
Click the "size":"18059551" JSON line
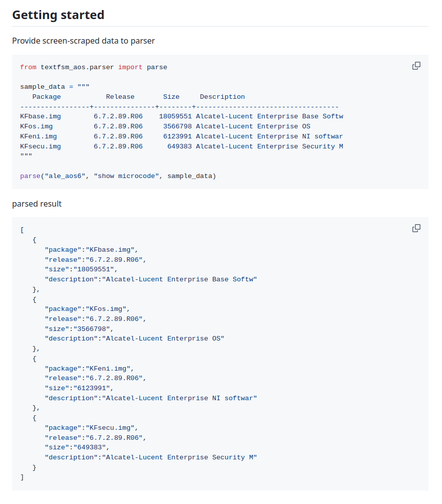[x=81, y=269]
